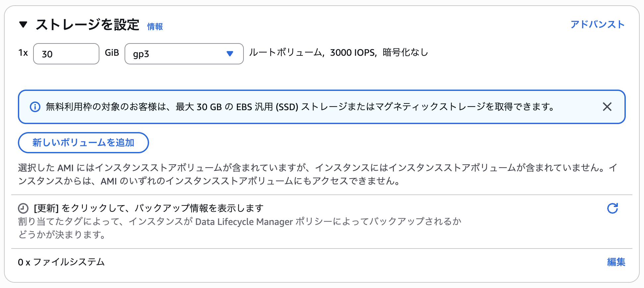Click the ルートボリューム, 3000 IOPS summary text
Image resolution: width=644 pixels, height=288 pixels.
coord(338,52)
